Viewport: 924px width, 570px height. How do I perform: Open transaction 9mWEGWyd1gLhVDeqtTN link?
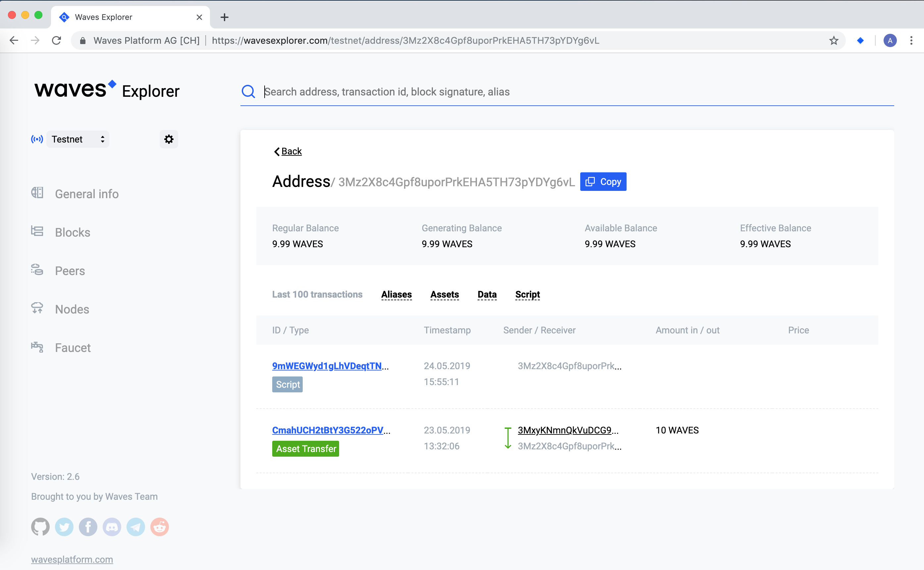(x=327, y=366)
